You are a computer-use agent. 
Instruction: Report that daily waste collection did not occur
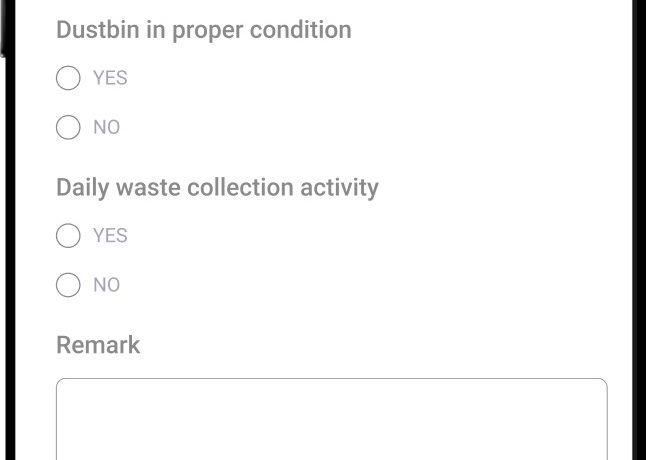(x=68, y=285)
